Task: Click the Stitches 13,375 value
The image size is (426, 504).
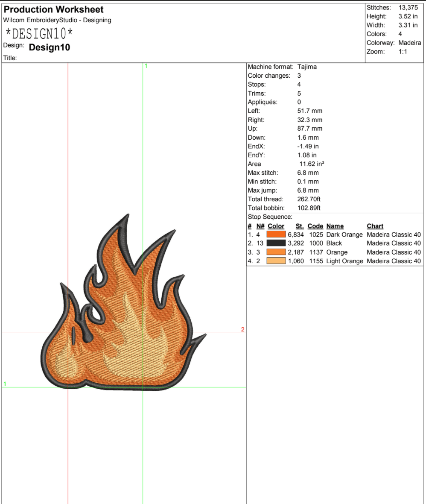Action: click(409, 7)
